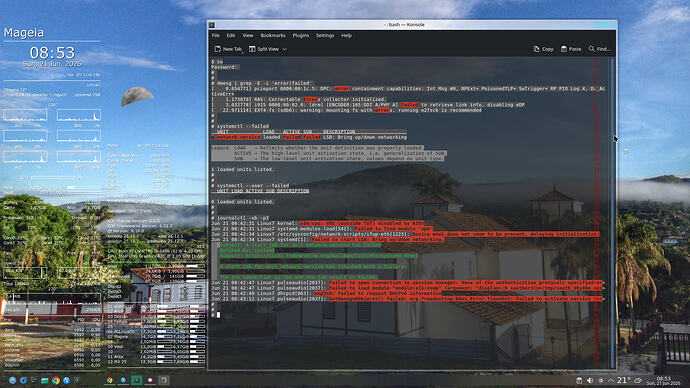Launch pinned Chrome from left taskbar
This screenshot has height=388, width=690.
[x=55, y=380]
